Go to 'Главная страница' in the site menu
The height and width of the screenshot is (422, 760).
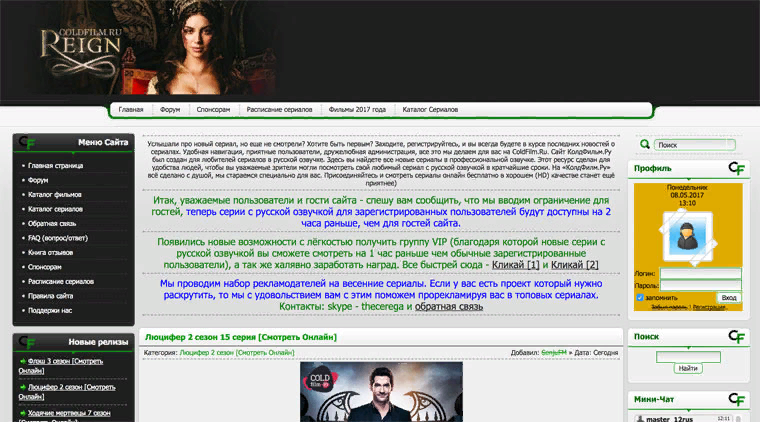(x=55, y=166)
